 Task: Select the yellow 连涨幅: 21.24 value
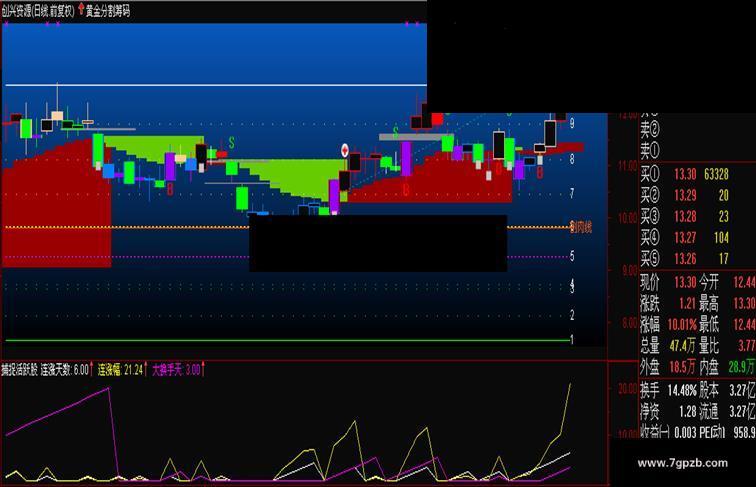tap(121, 370)
